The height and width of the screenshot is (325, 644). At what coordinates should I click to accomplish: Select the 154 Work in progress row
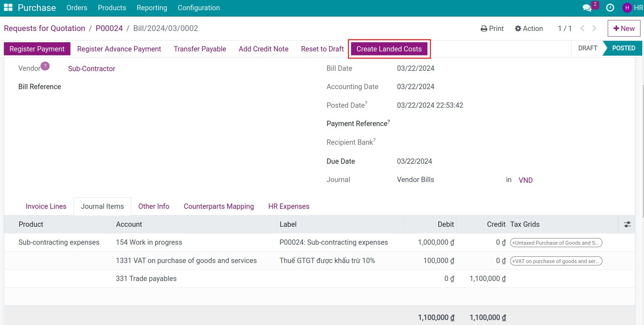click(x=319, y=242)
